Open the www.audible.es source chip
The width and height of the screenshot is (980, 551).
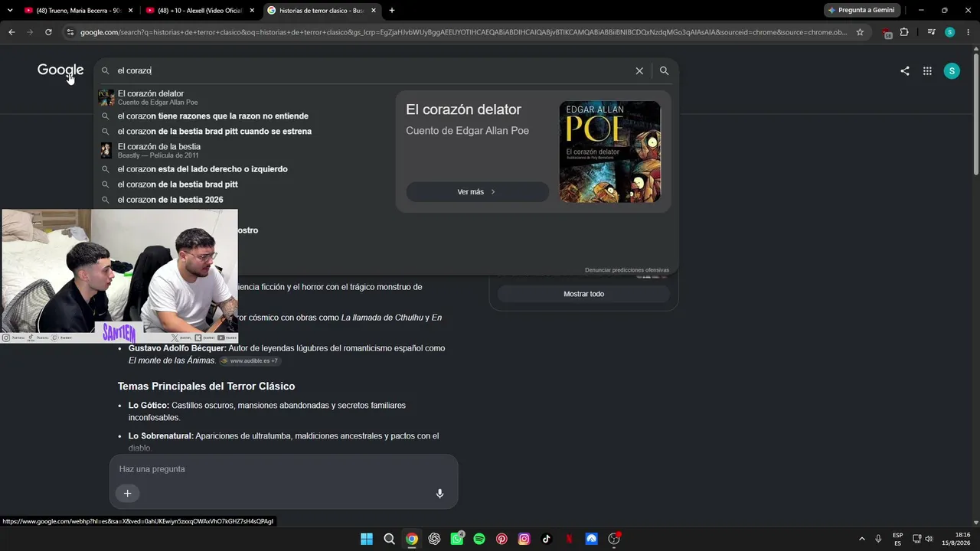coord(250,361)
